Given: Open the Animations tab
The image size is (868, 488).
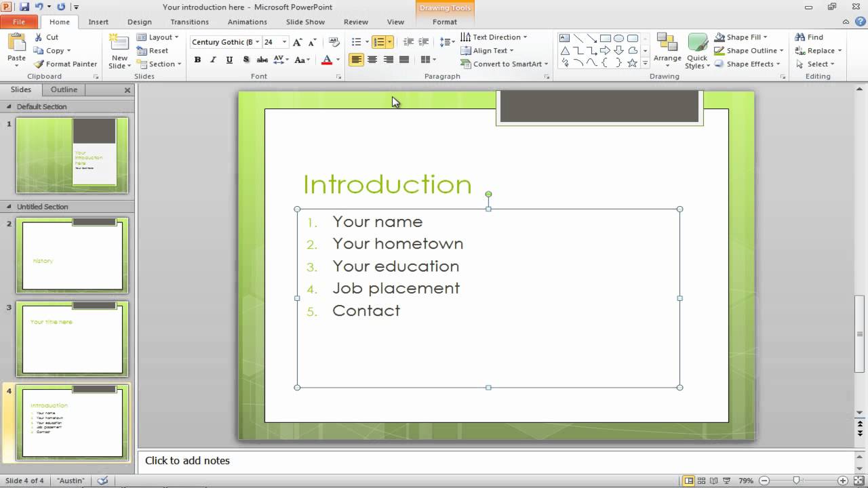Looking at the screenshot, I should pyautogui.click(x=248, y=22).
